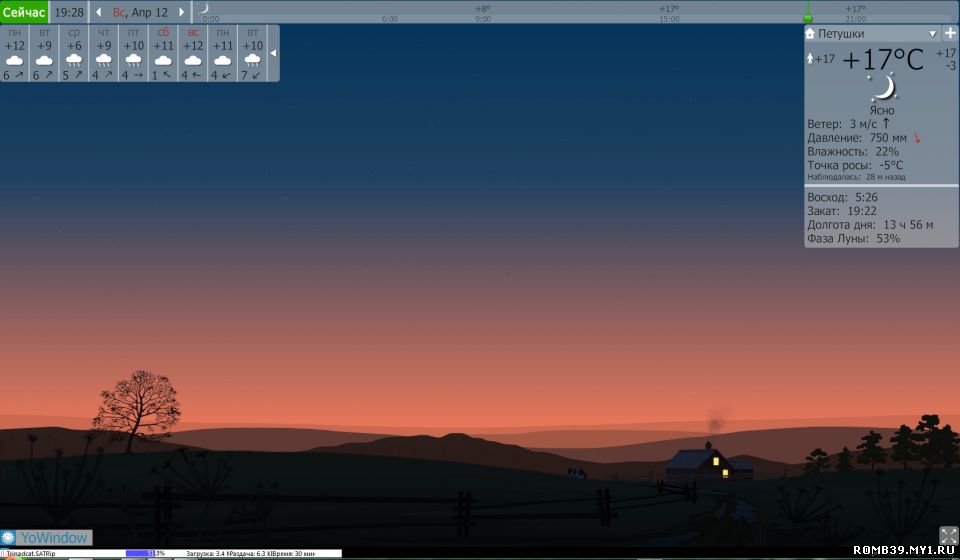Screen dimensions: 960x560
Task: Click the crescent moon weather icon
Action: tap(882, 88)
